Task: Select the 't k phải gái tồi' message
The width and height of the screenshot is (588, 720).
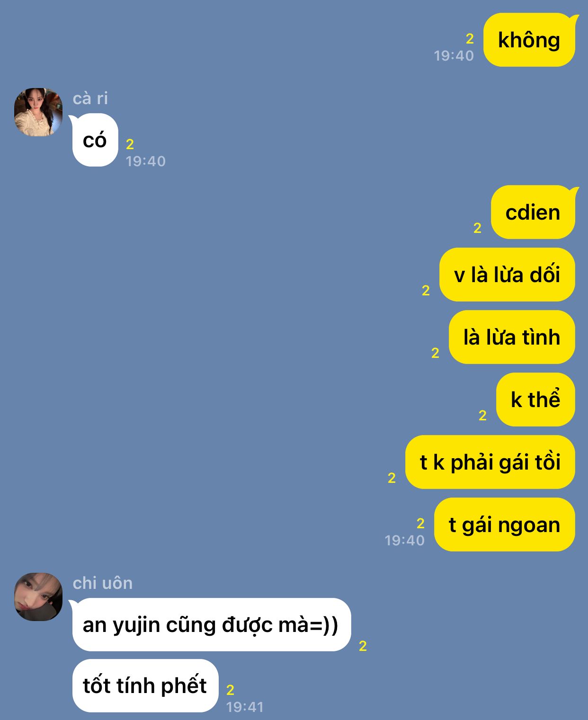Action: [490, 462]
